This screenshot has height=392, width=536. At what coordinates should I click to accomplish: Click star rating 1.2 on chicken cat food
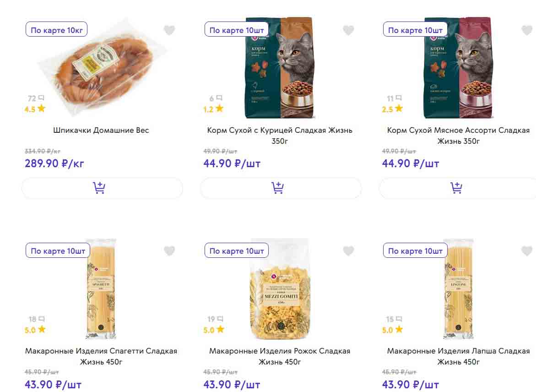pos(214,109)
